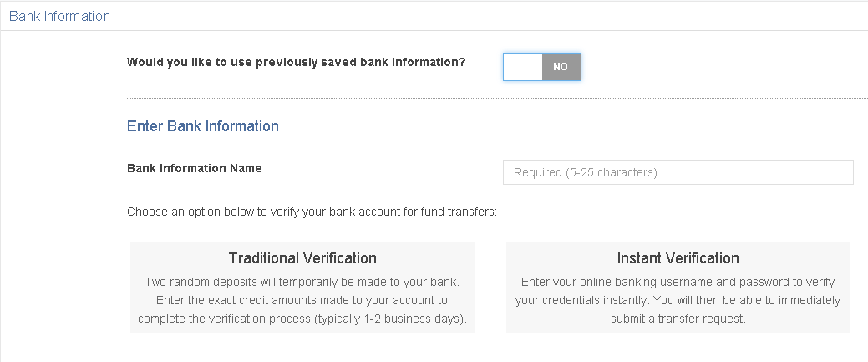
Task: Click the 'Required (5-25 characters)' placeholder text
Action: pos(586,172)
